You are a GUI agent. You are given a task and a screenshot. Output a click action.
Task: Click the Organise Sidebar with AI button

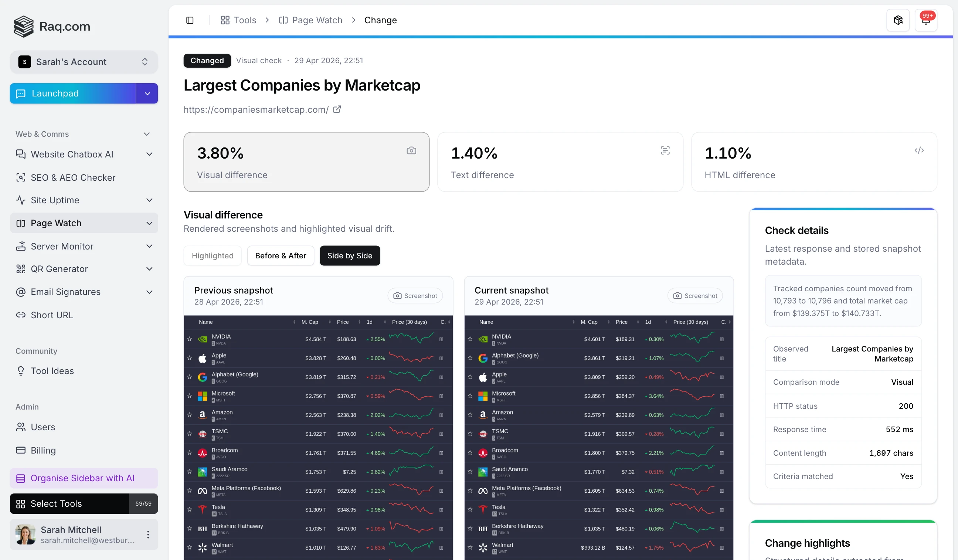pos(83,478)
